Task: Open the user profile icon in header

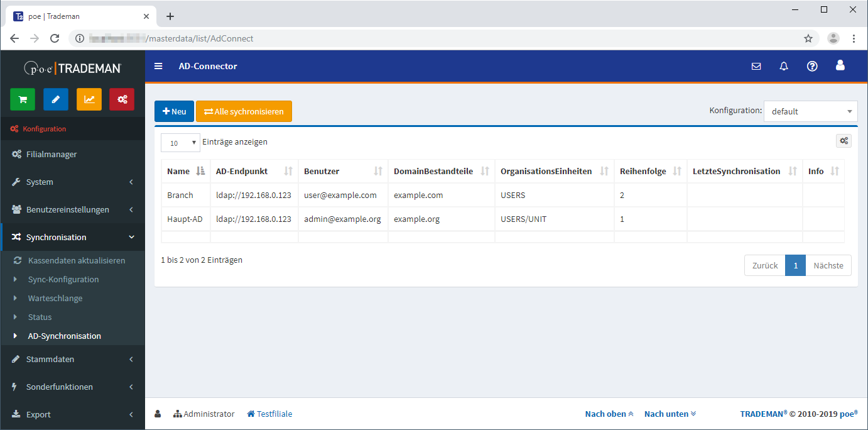Action: click(840, 65)
